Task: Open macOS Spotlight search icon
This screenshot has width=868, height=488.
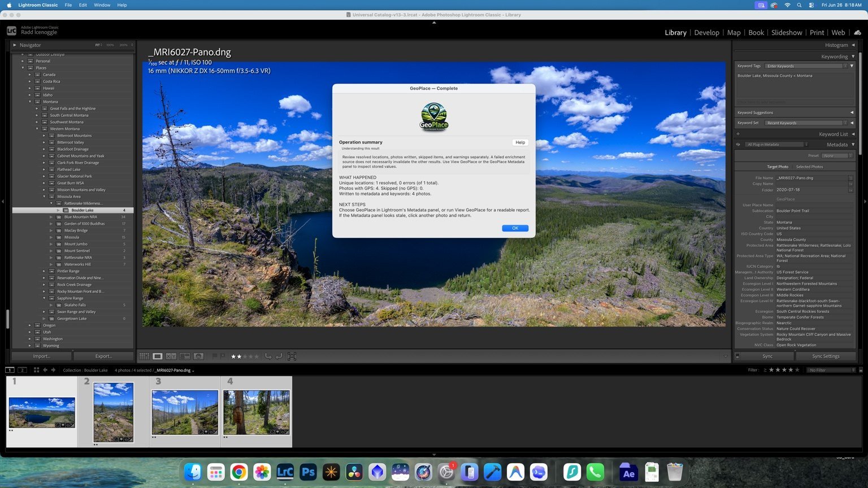Action: coord(799,5)
